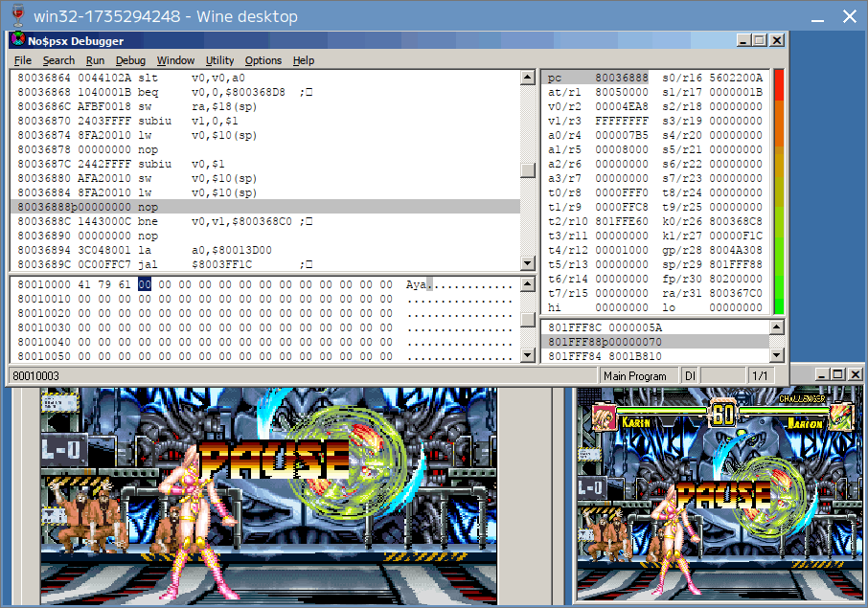868x608 pixels.
Task: Select the pc register value 80036888
Action: (x=622, y=78)
